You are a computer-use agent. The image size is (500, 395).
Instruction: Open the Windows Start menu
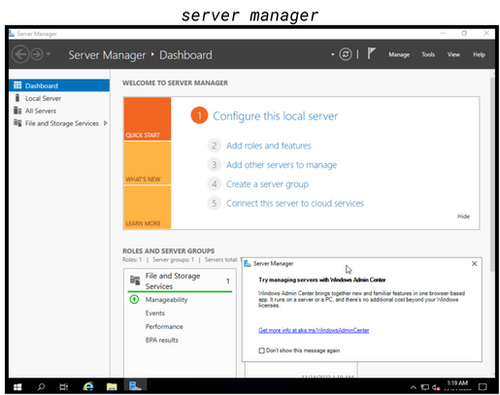(x=17, y=387)
